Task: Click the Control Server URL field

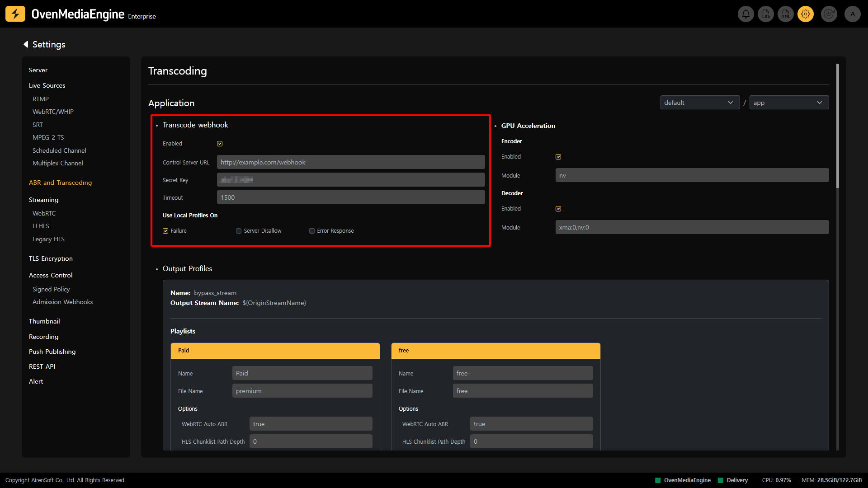Action: point(350,162)
